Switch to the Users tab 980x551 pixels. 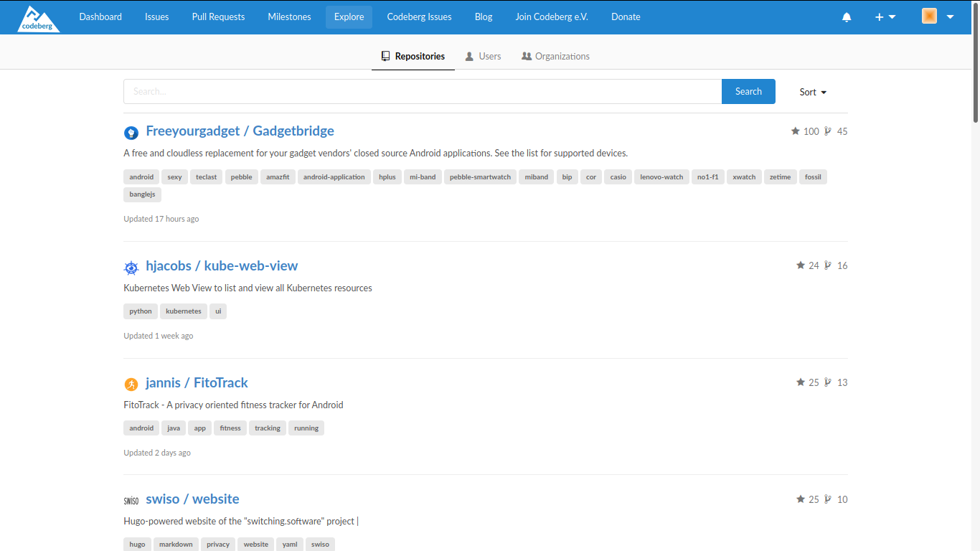(x=483, y=56)
